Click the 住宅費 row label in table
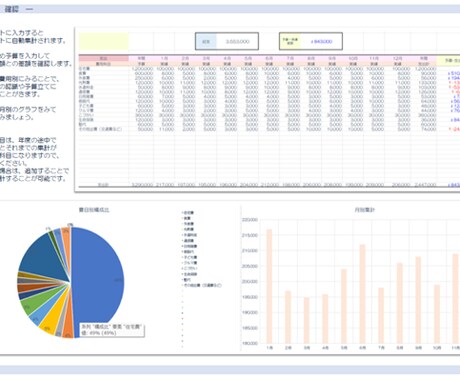The height and width of the screenshot is (380, 460). pos(84,69)
